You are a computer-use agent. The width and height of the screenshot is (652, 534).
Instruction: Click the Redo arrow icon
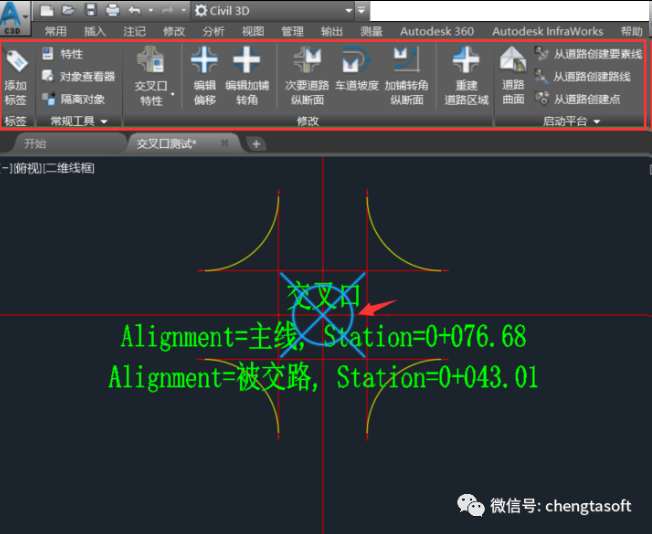(168, 10)
